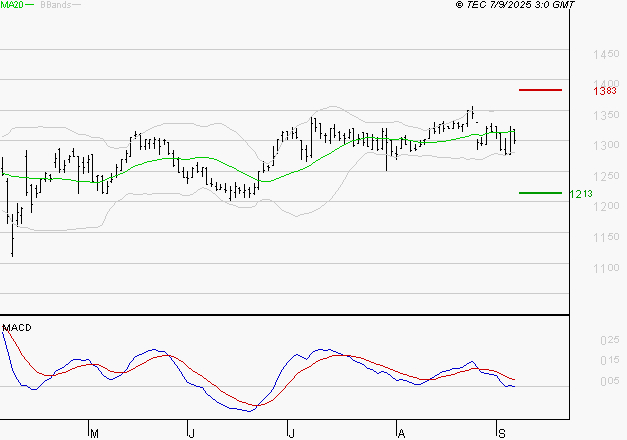This screenshot has width=627, height=440.
Task: Click the 025 MACD axis label
Action: point(610,340)
